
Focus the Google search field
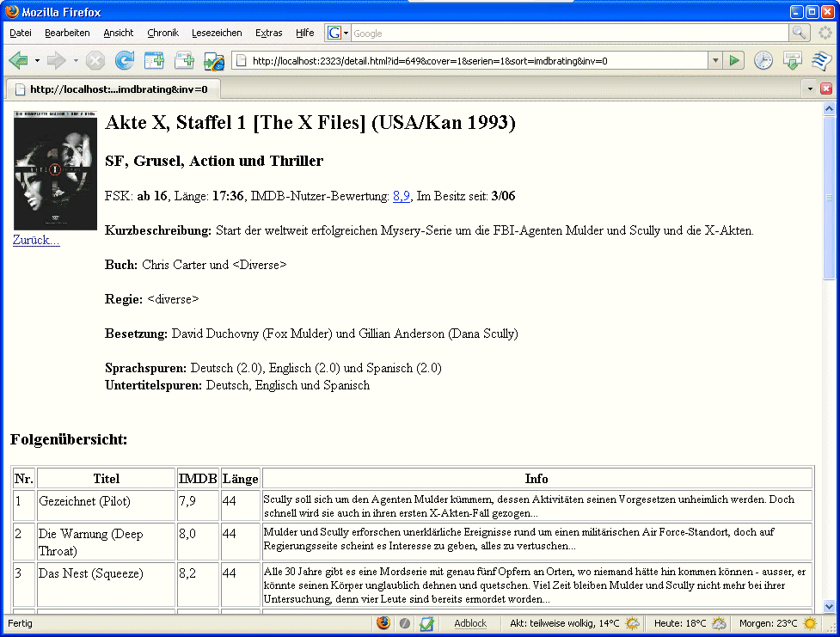569,34
